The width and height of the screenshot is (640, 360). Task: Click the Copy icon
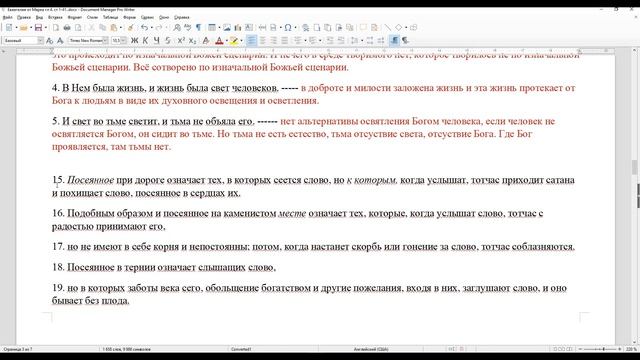pyautogui.click(x=102, y=28)
